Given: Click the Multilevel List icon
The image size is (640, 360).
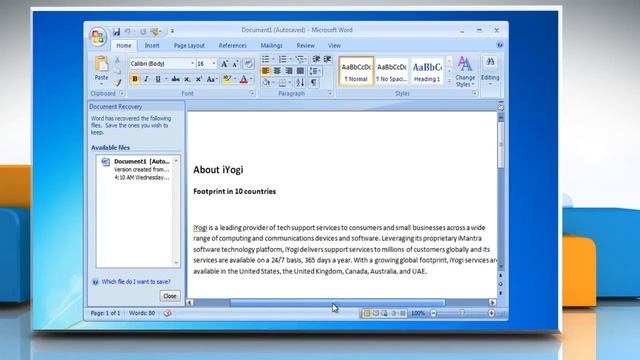Looking at the screenshot, I should point(300,60).
